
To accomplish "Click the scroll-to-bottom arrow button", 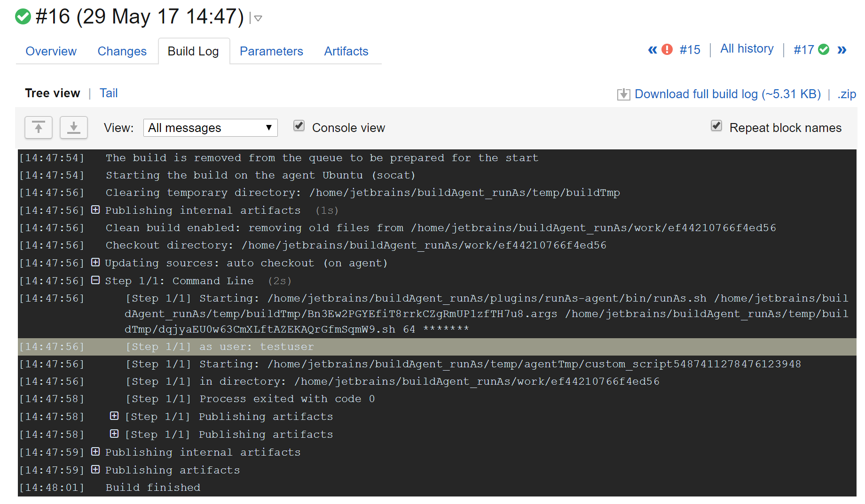I will pyautogui.click(x=74, y=127).
